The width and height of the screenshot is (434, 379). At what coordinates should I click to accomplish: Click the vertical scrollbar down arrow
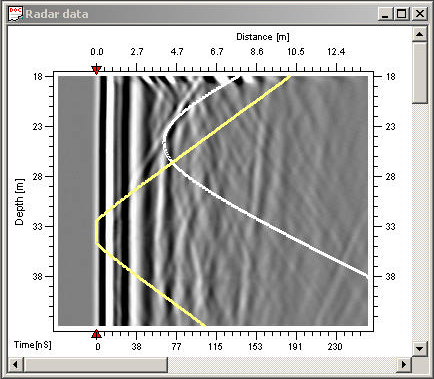tap(419, 349)
